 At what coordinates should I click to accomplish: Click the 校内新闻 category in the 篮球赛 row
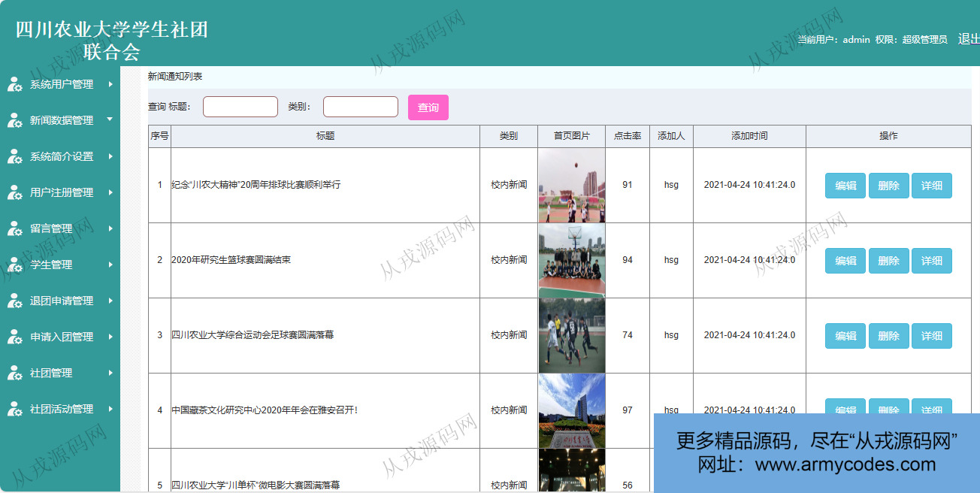pos(509,260)
